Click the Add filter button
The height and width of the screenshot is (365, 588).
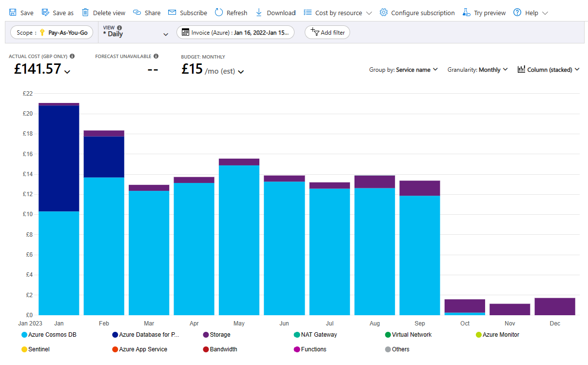click(x=327, y=33)
